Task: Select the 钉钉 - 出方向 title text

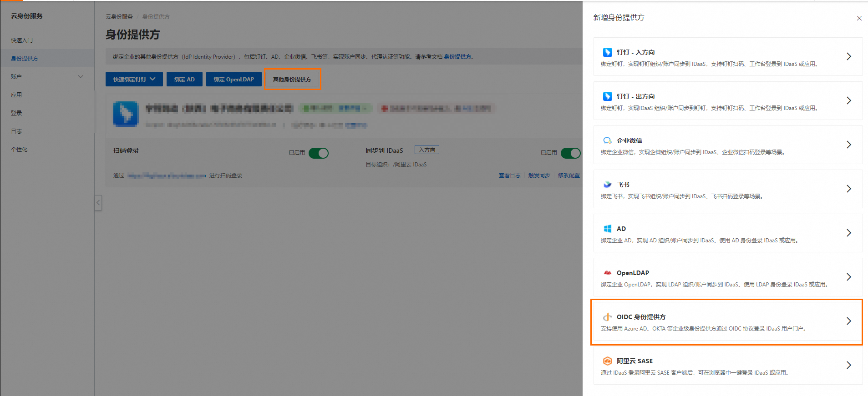Action: (635, 96)
